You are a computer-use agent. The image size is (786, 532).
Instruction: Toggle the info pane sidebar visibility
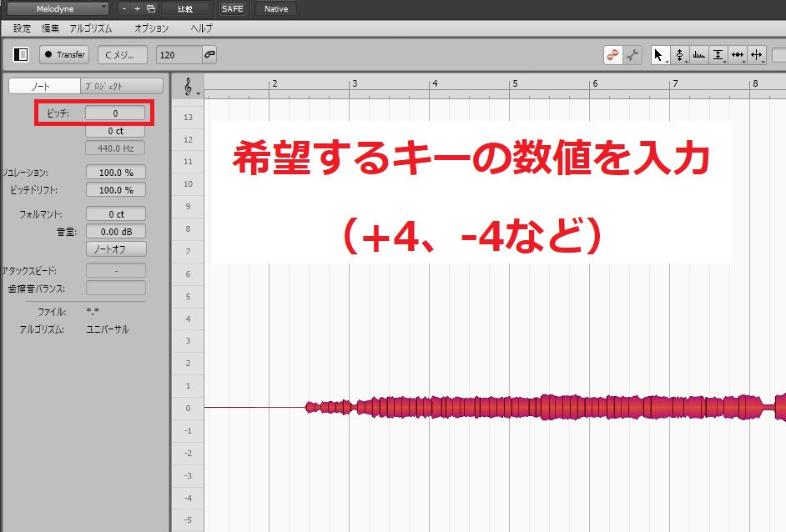(x=22, y=55)
